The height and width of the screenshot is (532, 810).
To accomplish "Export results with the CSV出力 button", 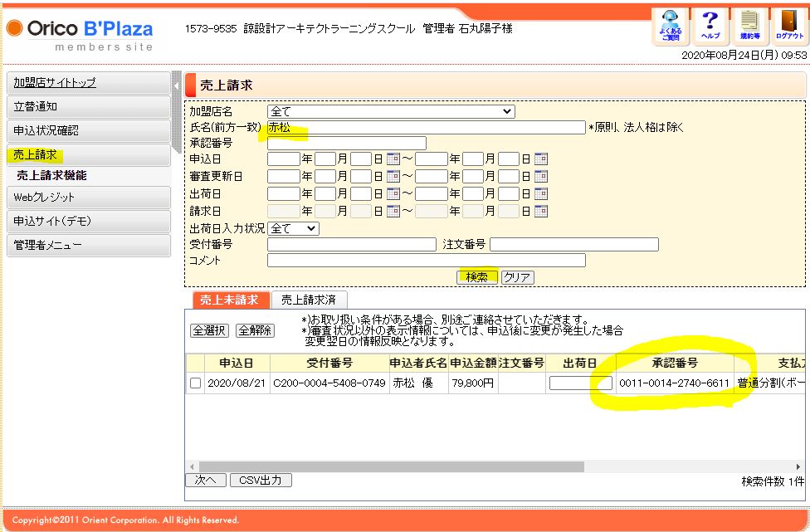I will 261,481.
